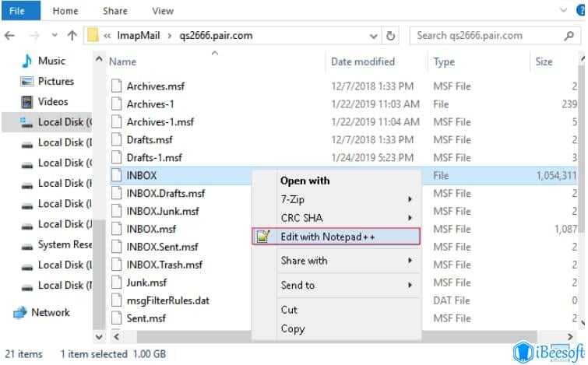Select the Drafts.msf file
The width and height of the screenshot is (588, 365).
[150, 140]
